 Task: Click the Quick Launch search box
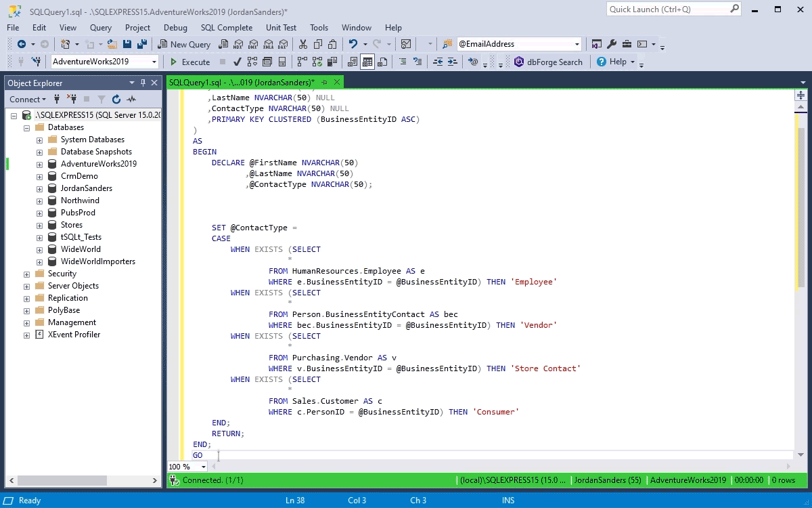point(667,9)
